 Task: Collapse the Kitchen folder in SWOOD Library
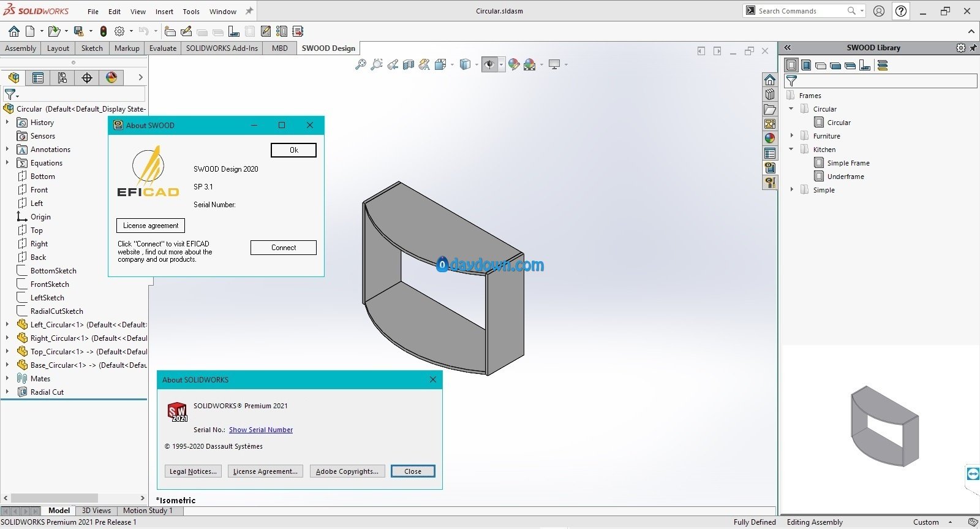point(791,150)
